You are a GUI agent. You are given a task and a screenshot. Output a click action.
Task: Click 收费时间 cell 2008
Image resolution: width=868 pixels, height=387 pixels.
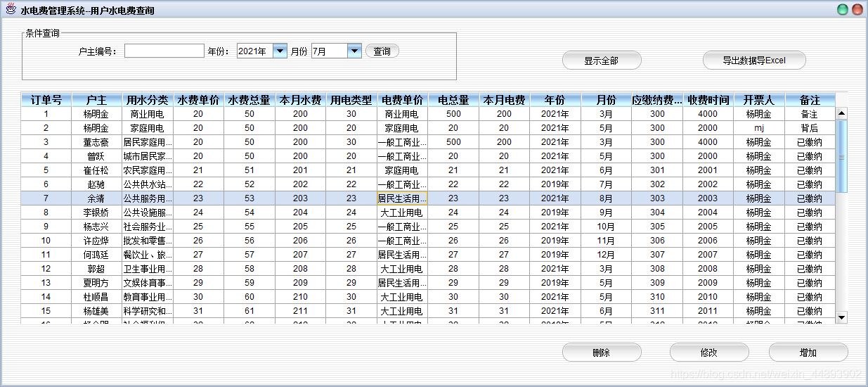pyautogui.click(x=708, y=269)
